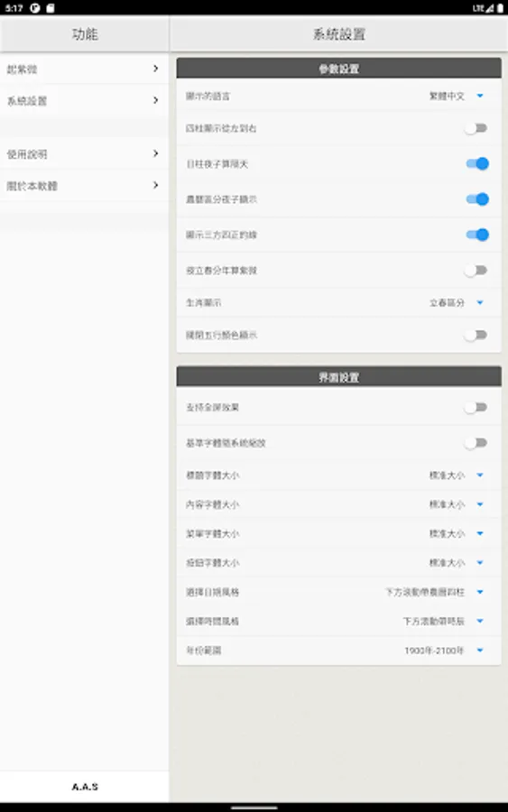Enable 開啟五行顏色顯示 switch
Screen dimensions: 508x812
[x=476, y=335]
